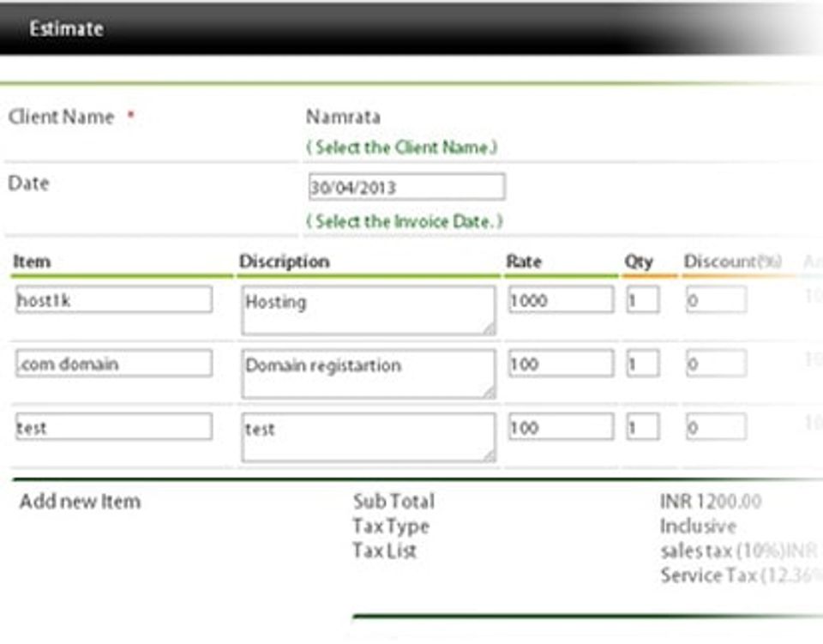Click the INR 1200.00 subtotal value

[x=711, y=502]
